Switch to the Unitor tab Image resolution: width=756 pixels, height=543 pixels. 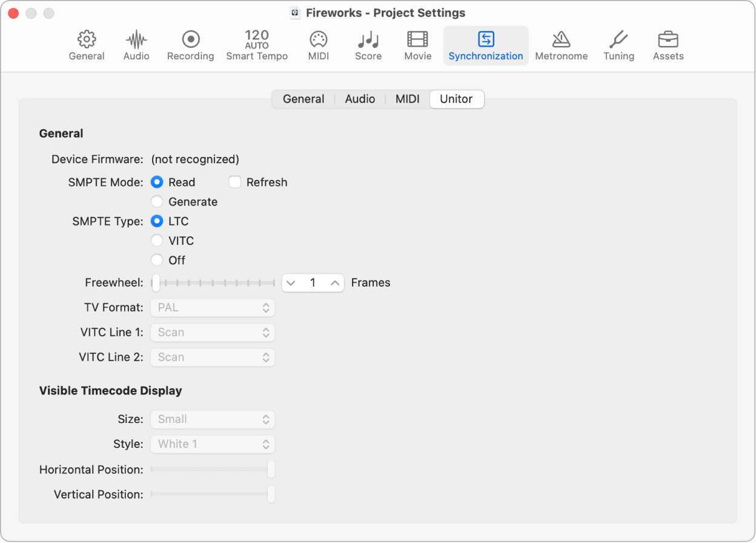coord(457,99)
